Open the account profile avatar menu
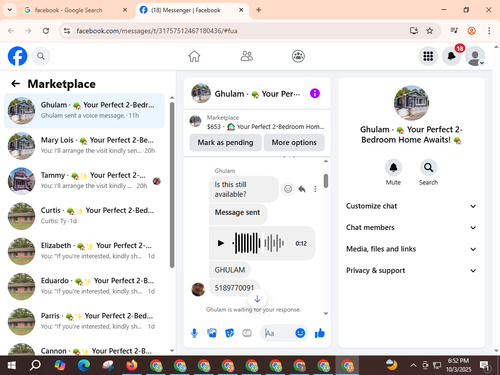This screenshot has height=375, width=500. 475,56
